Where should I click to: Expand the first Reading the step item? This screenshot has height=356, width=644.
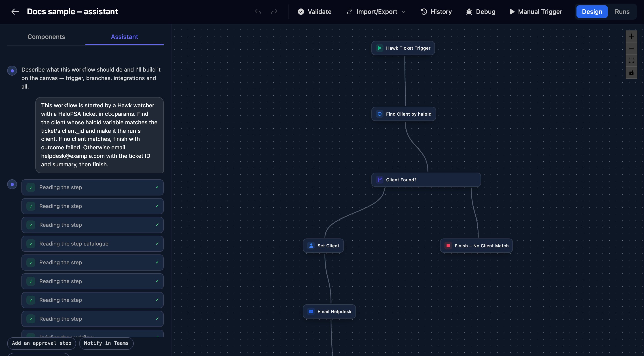click(93, 187)
